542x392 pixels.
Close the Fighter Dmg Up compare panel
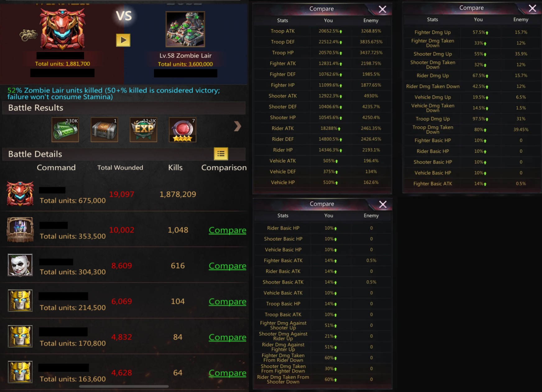click(532, 8)
